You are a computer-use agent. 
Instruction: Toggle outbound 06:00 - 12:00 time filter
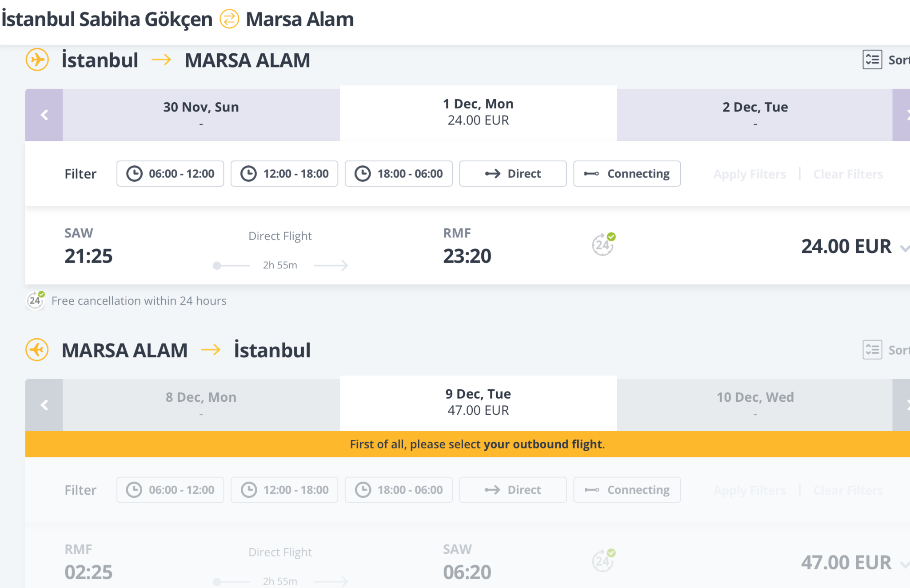170,174
